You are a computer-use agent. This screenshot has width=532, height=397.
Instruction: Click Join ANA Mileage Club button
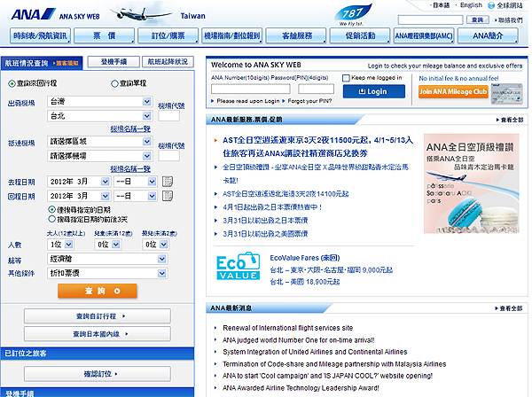coord(453,91)
